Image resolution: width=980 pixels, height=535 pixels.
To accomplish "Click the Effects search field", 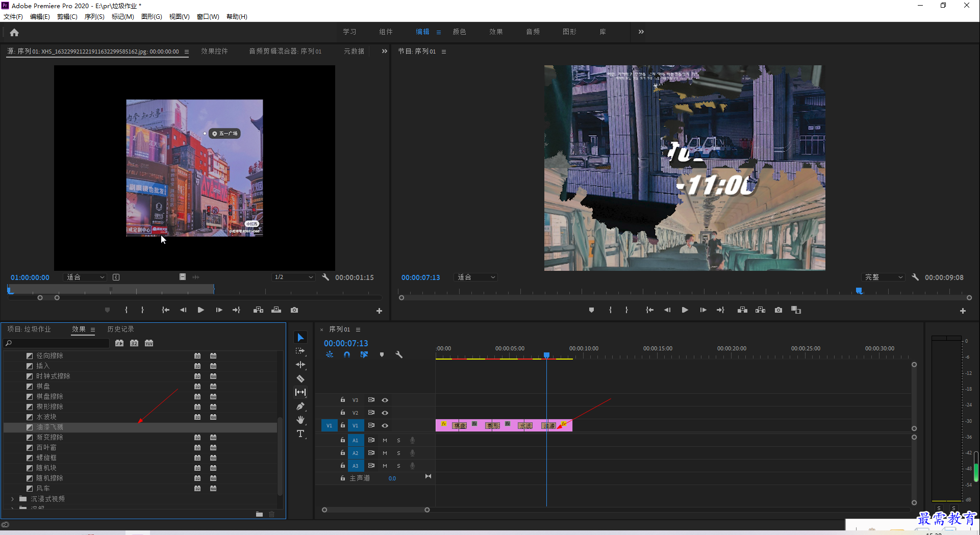I will click(x=57, y=343).
